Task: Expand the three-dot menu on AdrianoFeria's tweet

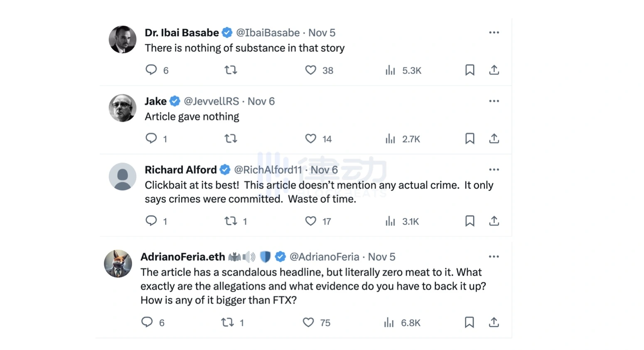Action: click(494, 256)
